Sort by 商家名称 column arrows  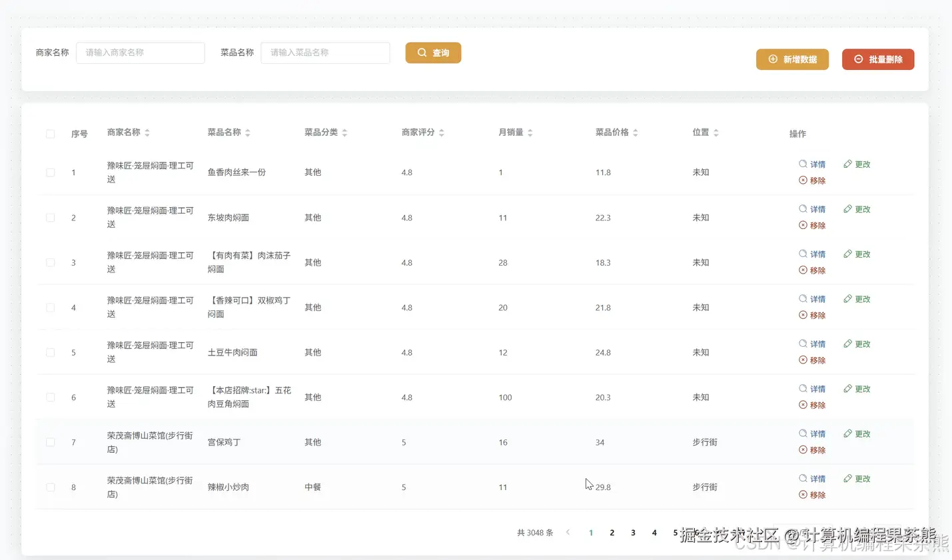(147, 133)
